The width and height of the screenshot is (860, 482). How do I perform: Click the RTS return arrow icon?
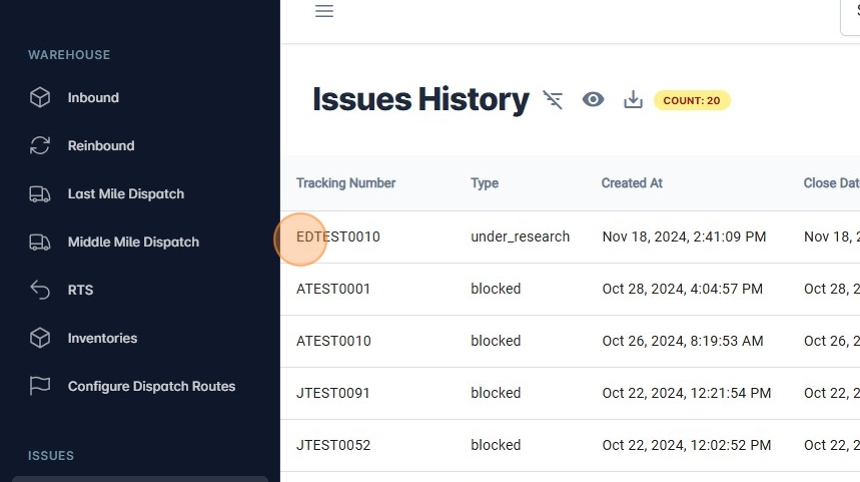point(40,290)
